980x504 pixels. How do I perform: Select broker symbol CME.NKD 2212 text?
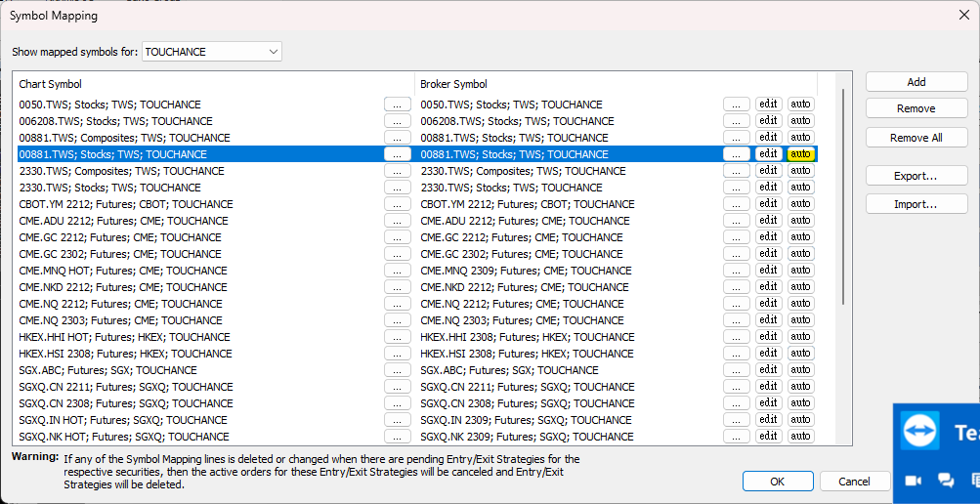coord(525,287)
